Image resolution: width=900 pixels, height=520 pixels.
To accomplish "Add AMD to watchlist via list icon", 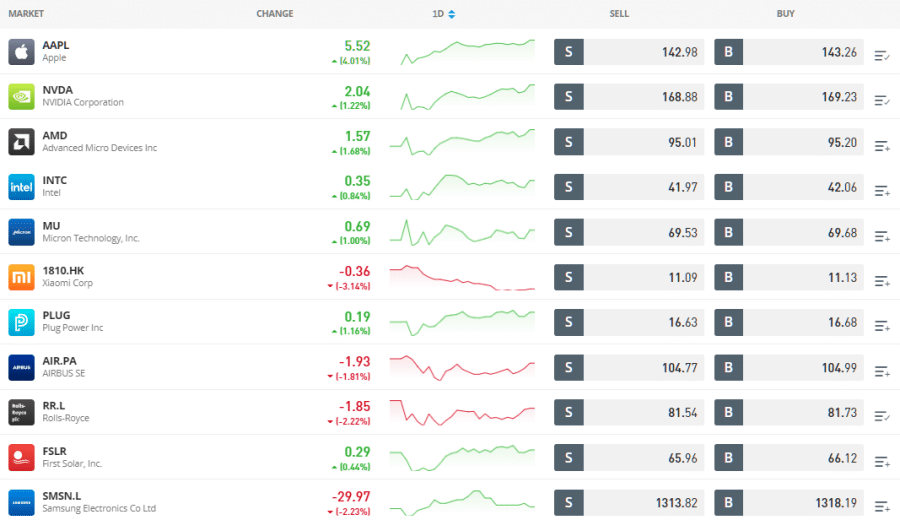I will 882,146.
